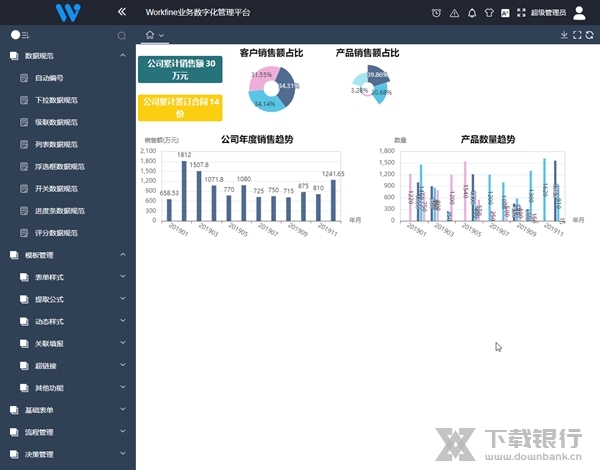Click the yellow 公司累计签订合同 card
Image resolution: width=600 pixels, height=470 pixels.
pyautogui.click(x=180, y=107)
